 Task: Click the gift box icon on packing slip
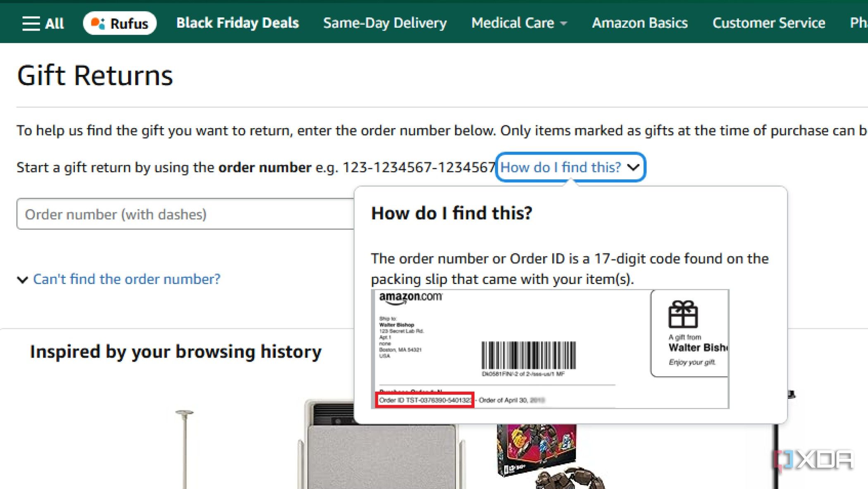(x=683, y=314)
